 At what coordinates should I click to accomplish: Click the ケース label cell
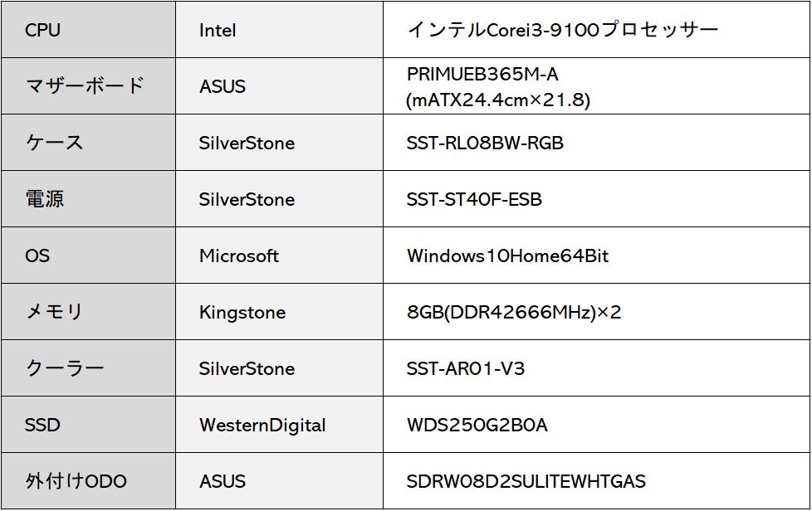(x=88, y=142)
